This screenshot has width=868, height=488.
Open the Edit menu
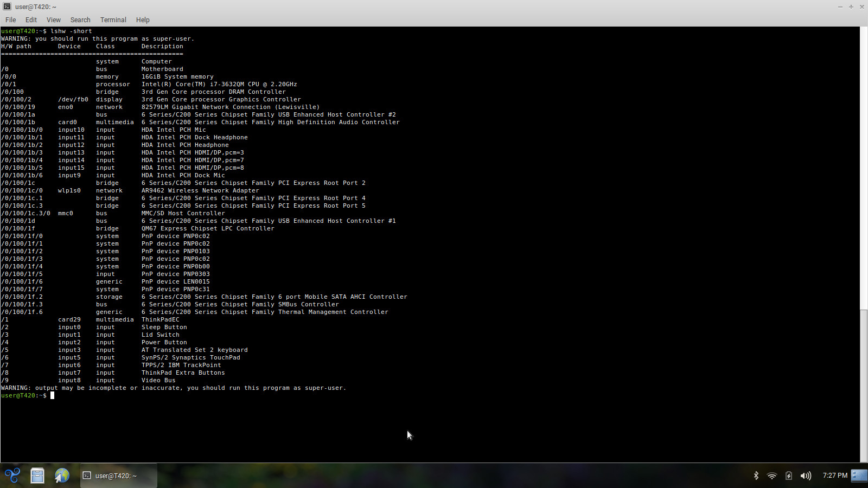click(31, 20)
